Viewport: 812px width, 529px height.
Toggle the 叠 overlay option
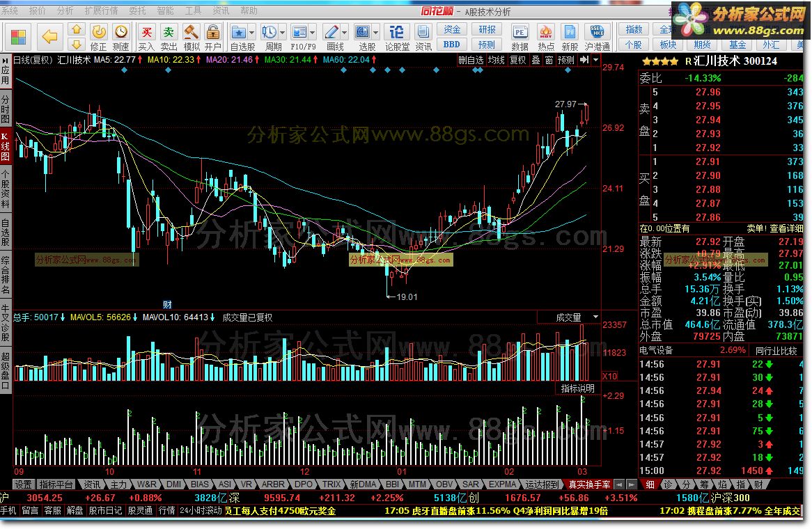tap(536, 60)
